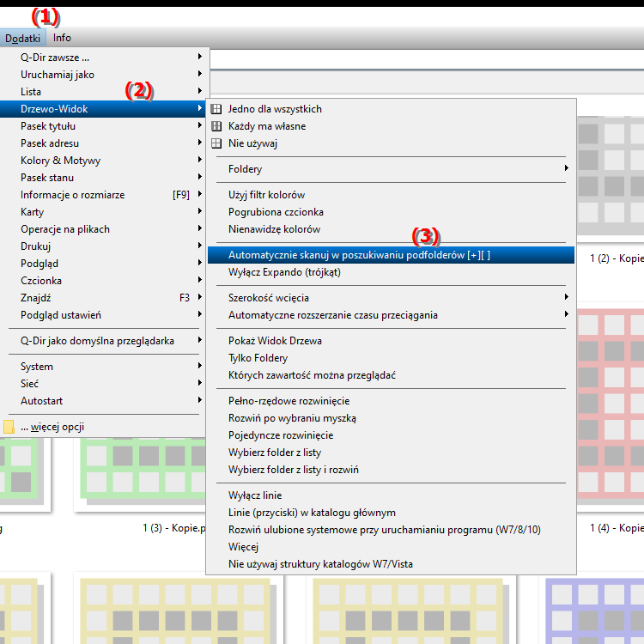644x644 pixels.
Task: Toggle Pokaż Widok Drzewa
Action: pos(391,341)
